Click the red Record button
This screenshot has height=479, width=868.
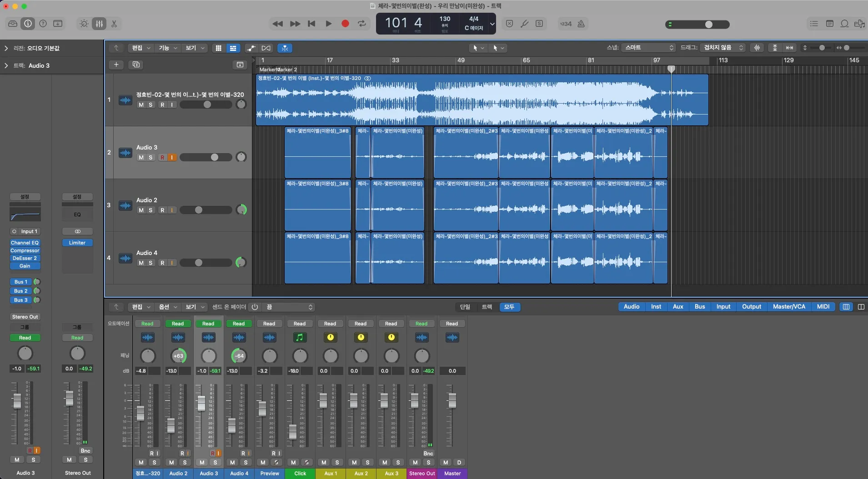[345, 24]
